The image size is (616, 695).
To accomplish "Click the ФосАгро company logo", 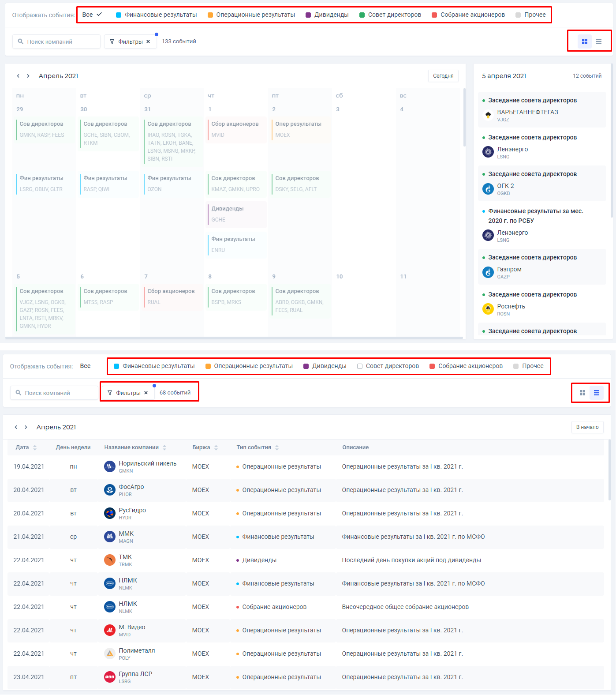I will click(110, 490).
